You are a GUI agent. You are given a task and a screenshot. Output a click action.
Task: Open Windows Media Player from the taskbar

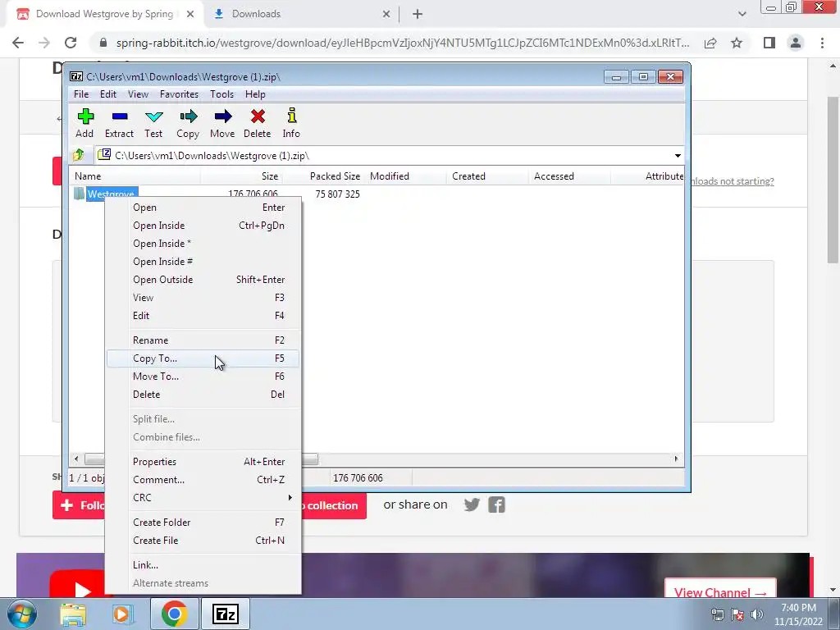122,614
